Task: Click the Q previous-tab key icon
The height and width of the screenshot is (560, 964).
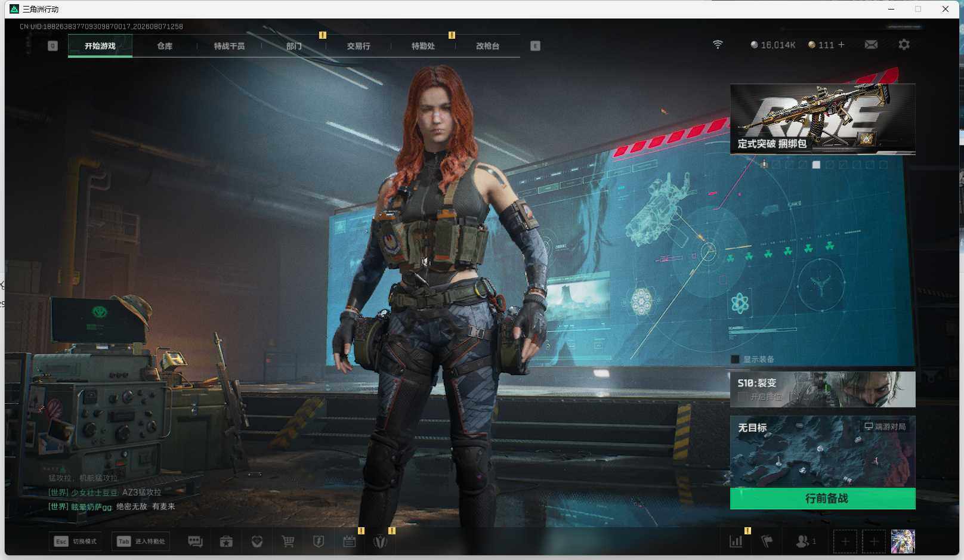Action: point(52,46)
